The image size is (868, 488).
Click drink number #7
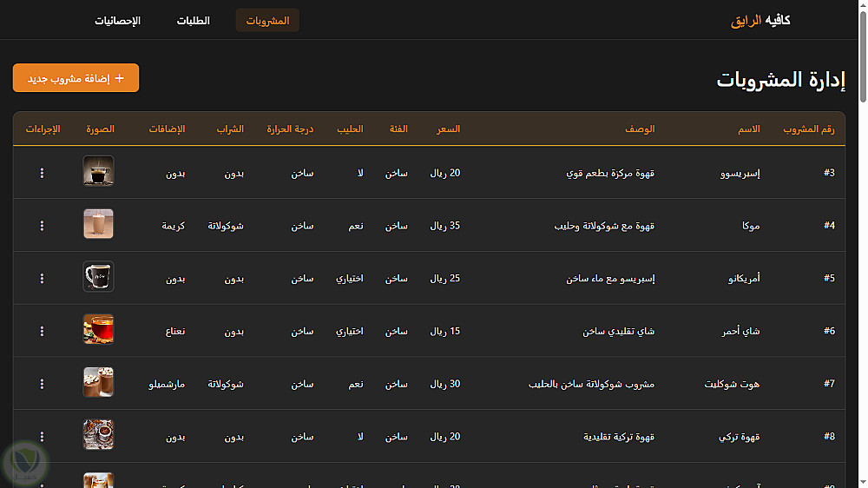click(829, 383)
